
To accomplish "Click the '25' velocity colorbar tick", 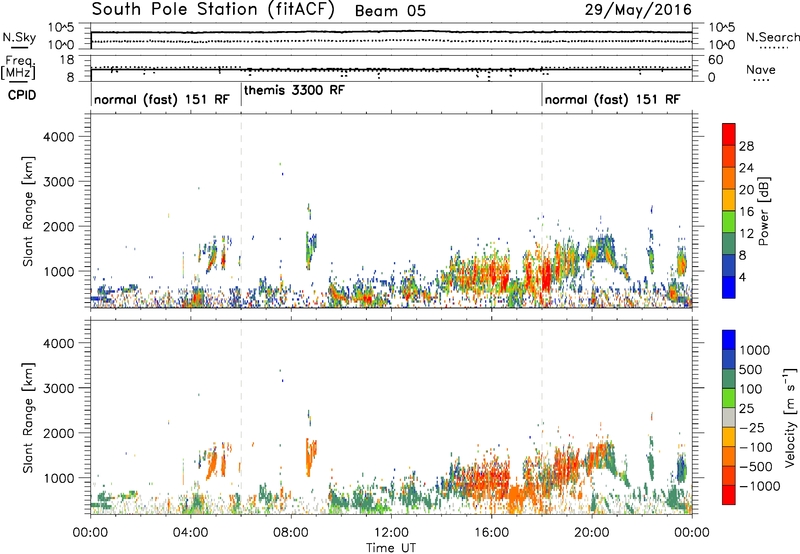I will 746,409.
